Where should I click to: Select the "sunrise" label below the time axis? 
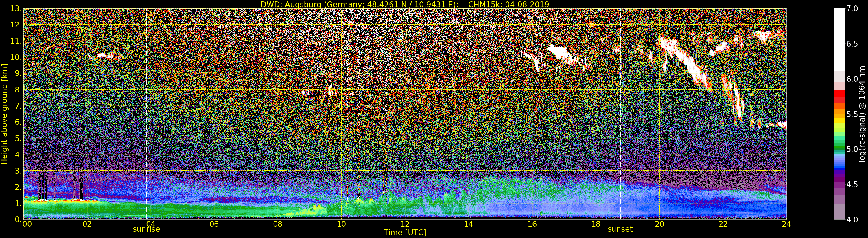point(146,229)
